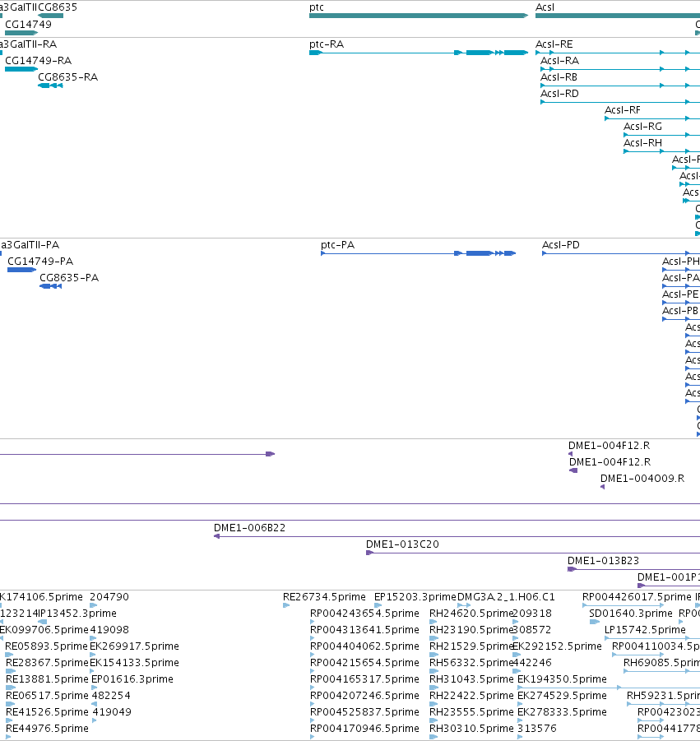Select the RE13881.5prime EST label
This screenshot has height=741, width=700.
[x=47, y=679]
